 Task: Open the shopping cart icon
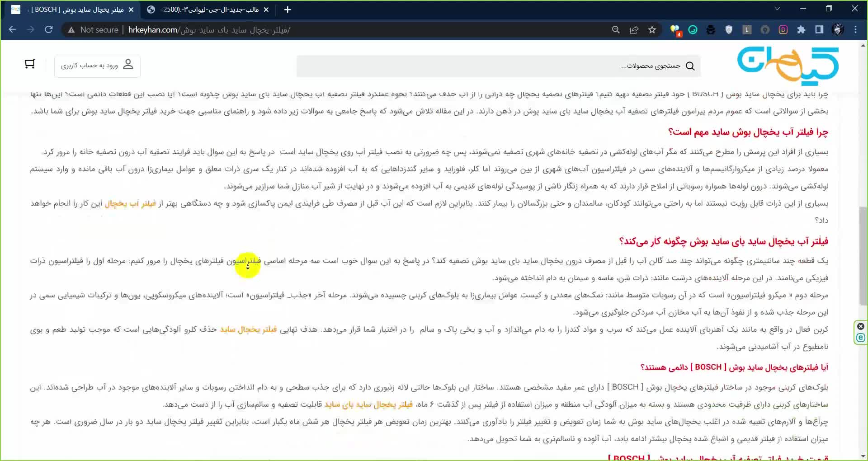(30, 64)
